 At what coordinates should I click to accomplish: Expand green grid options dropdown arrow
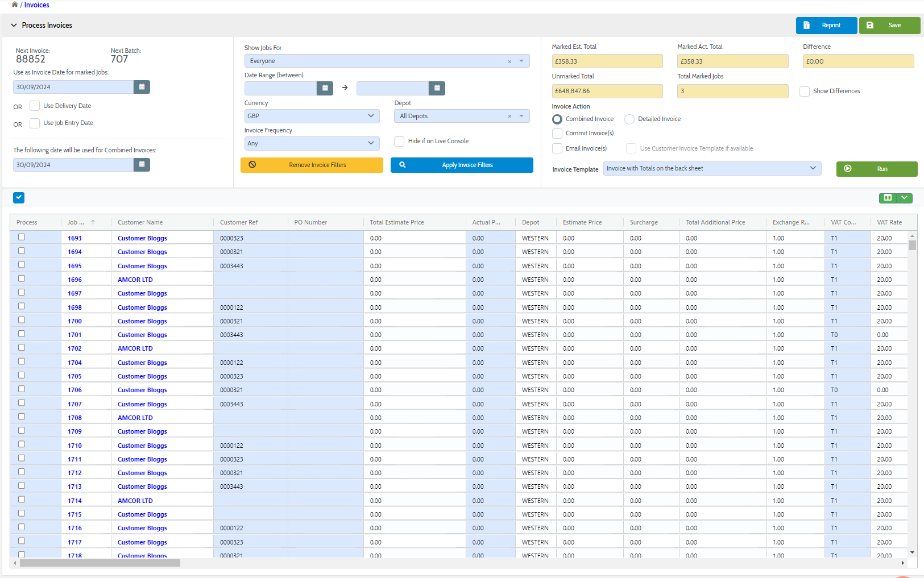tap(905, 198)
